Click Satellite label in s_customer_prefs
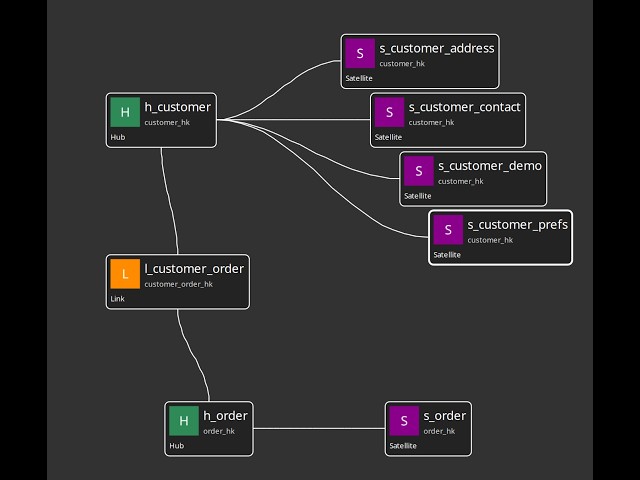The width and height of the screenshot is (640, 480). tap(447, 255)
